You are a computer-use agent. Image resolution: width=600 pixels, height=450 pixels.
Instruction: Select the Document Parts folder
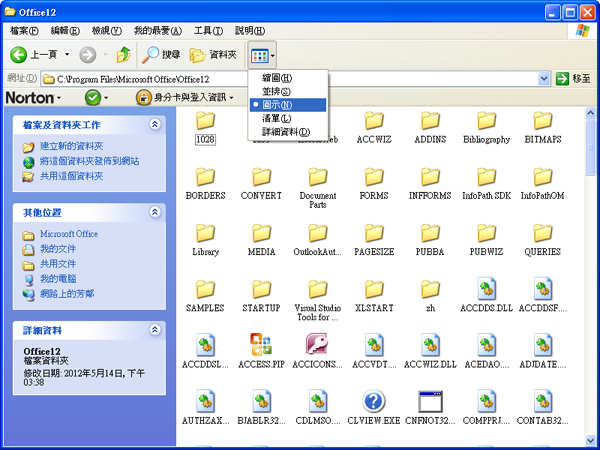[318, 188]
